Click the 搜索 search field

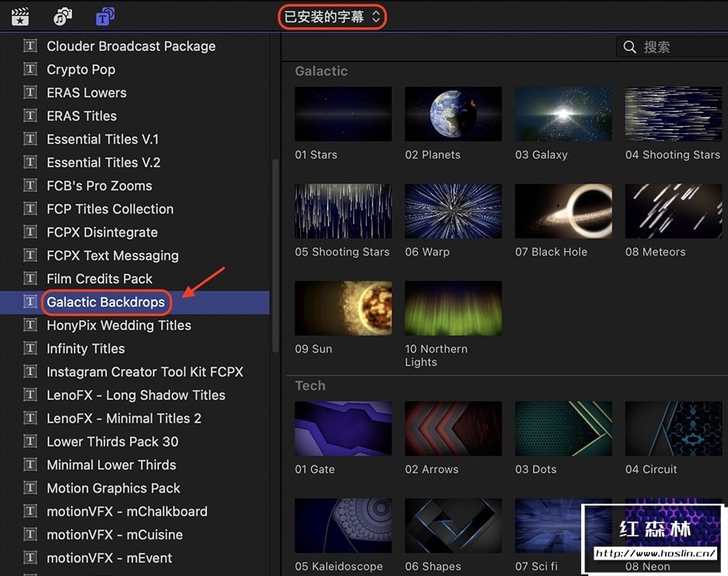[x=672, y=47]
